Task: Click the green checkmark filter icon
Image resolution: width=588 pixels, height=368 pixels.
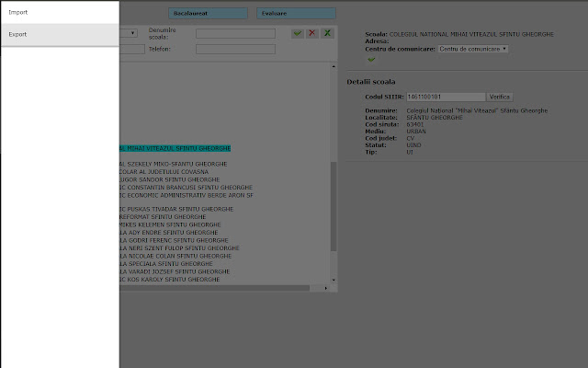Action: [298, 33]
